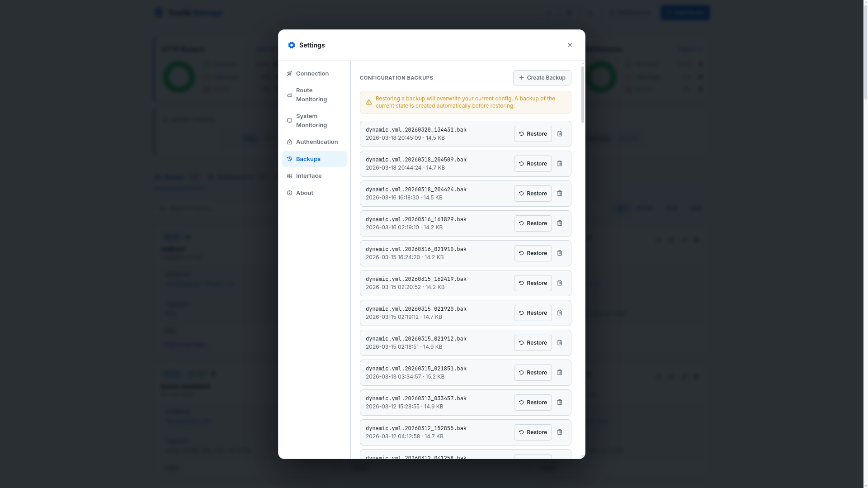
Task: Click the warning triangle in the restore notice
Action: pos(368,102)
